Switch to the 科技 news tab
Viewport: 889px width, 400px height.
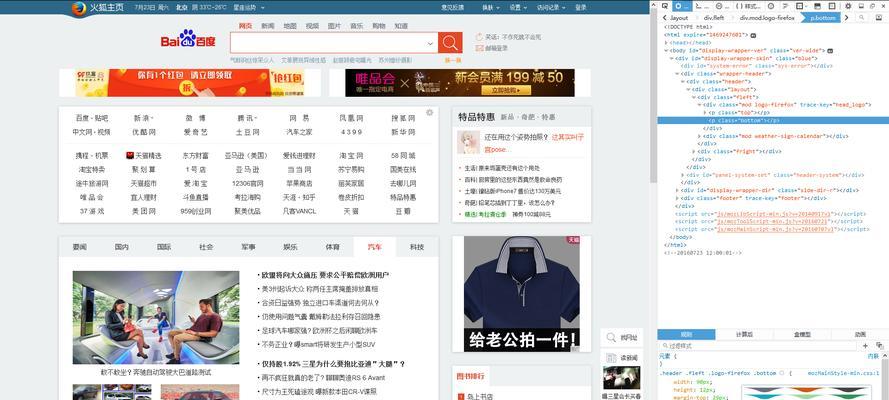417,247
